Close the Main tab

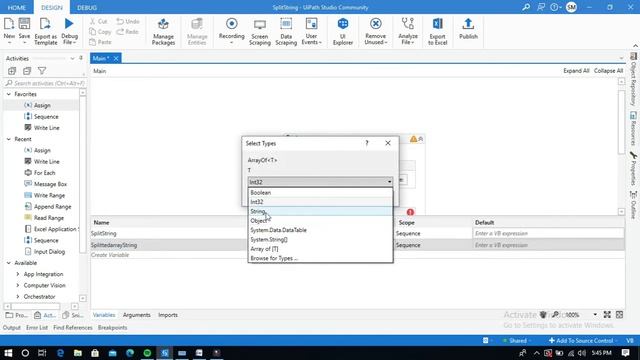pos(116,58)
